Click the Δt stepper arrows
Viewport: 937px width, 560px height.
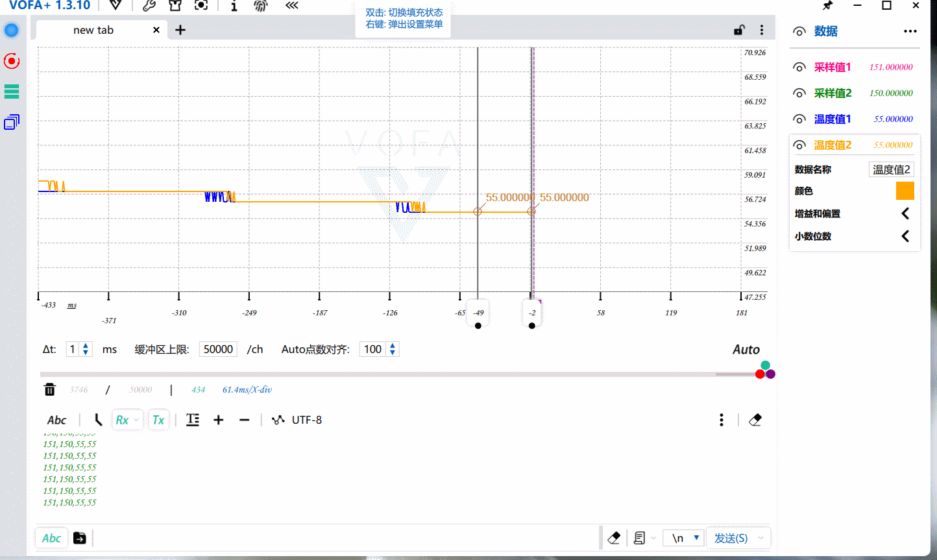(86, 349)
